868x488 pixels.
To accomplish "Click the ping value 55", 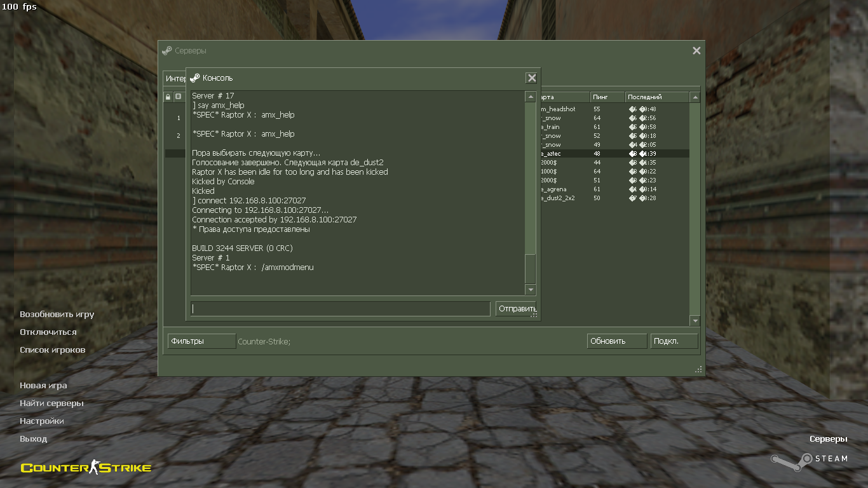I will click(597, 109).
